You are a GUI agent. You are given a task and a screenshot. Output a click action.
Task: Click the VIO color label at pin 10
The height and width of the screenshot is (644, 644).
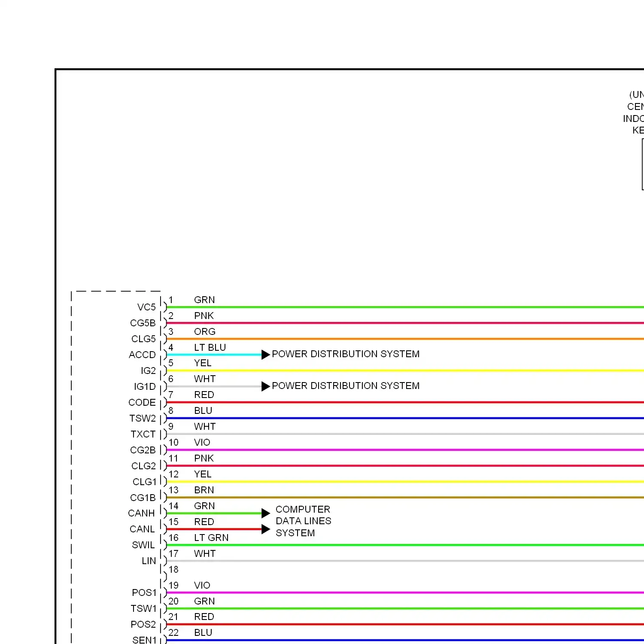[x=202, y=443]
